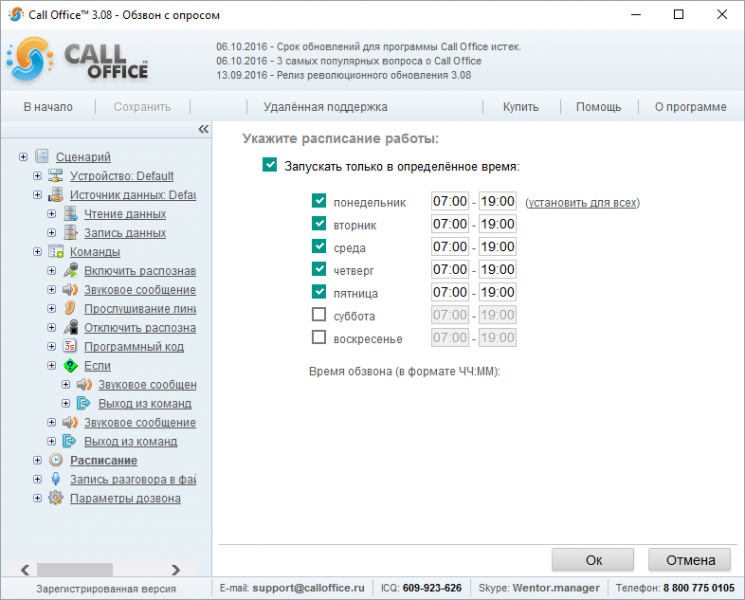Click the Call Office logo
The width and height of the screenshot is (745, 600).
[x=78, y=60]
